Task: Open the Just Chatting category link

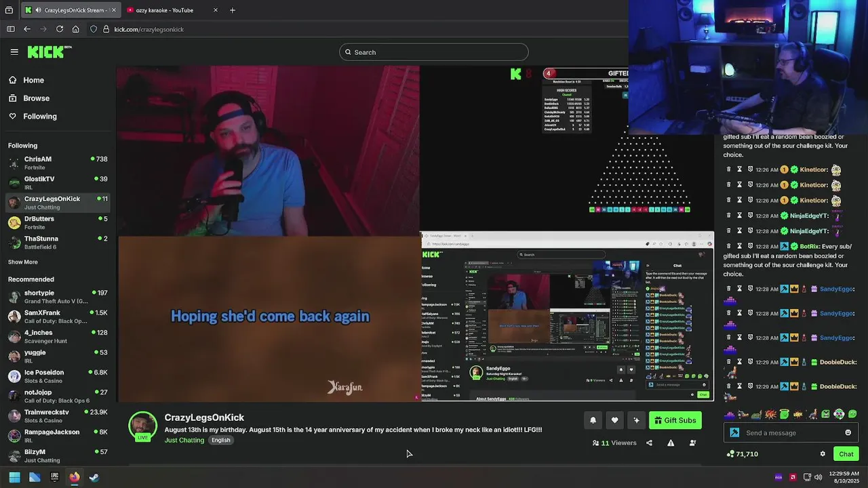Action: click(x=184, y=440)
